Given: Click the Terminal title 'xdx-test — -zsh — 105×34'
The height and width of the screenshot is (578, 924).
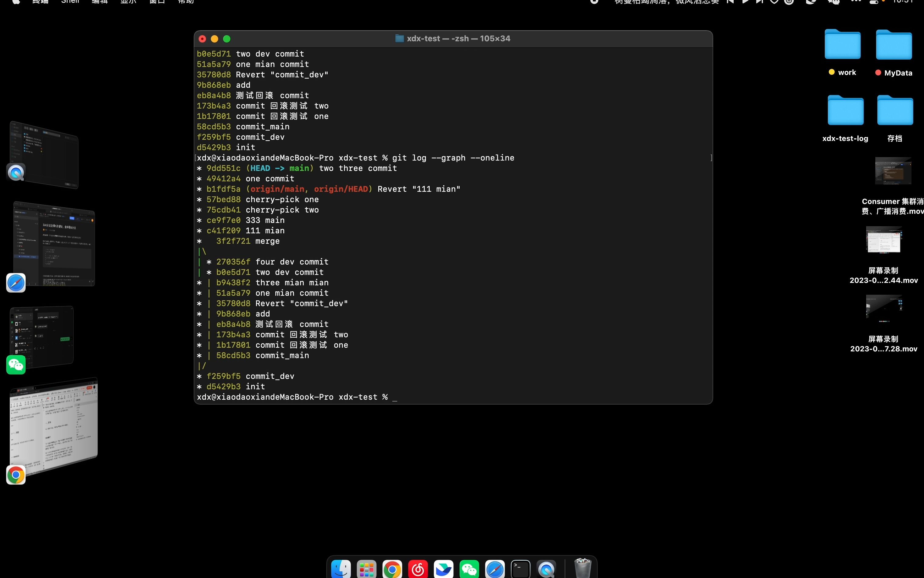Looking at the screenshot, I should [459, 39].
